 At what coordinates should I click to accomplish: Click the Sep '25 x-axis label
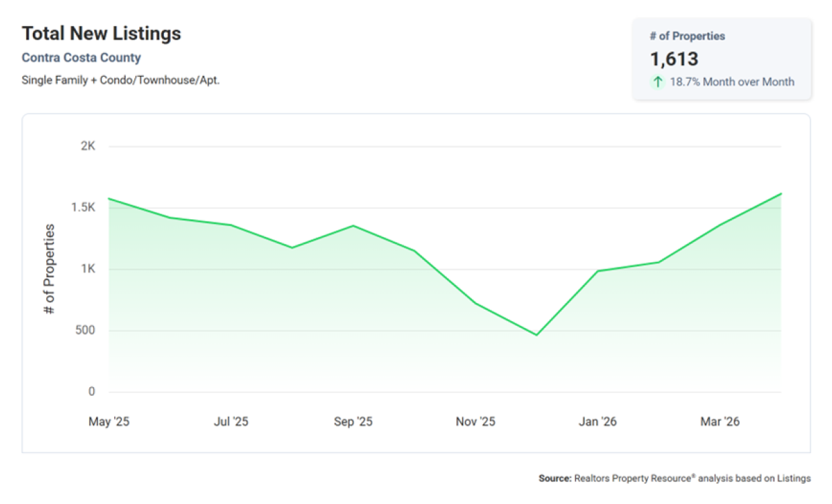pyautogui.click(x=353, y=422)
